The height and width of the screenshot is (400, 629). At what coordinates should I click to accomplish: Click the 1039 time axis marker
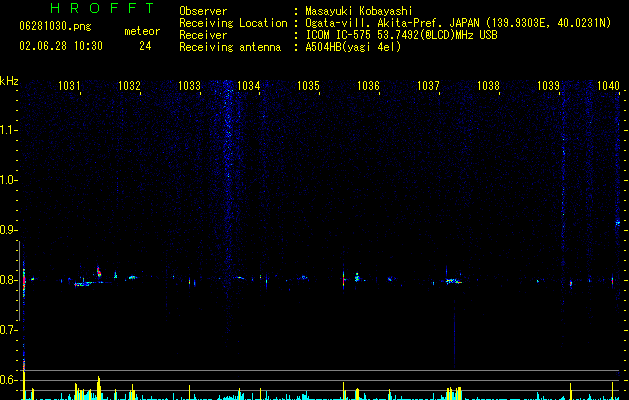point(548,86)
